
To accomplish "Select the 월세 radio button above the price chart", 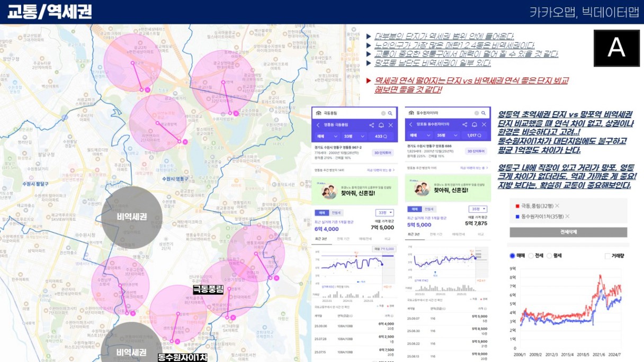I will click(550, 256).
